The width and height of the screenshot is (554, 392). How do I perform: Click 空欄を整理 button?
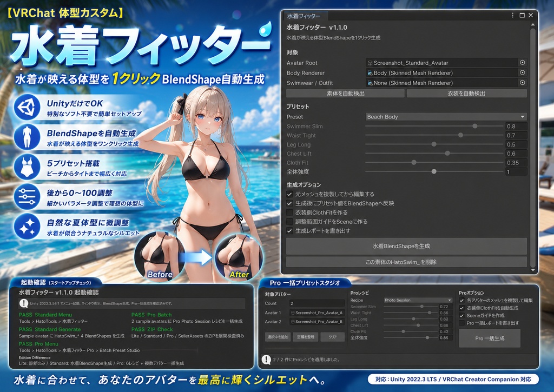tap(306, 337)
